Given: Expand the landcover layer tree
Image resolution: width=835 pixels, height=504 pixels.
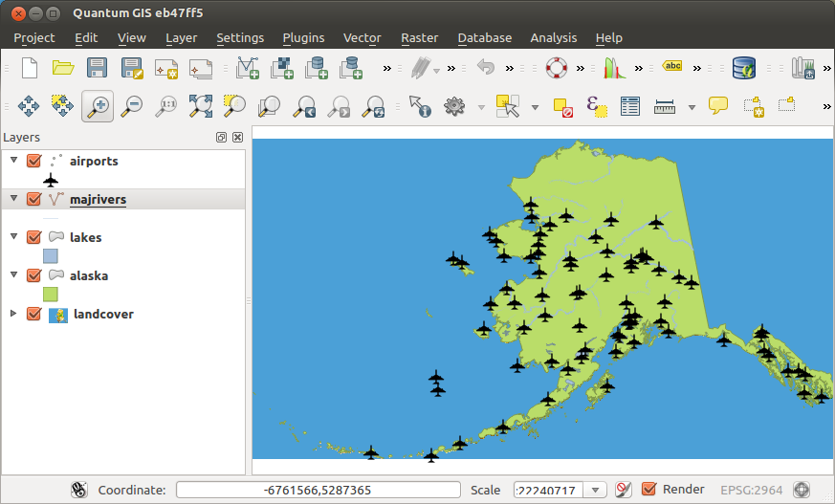Looking at the screenshot, I should coord(13,314).
